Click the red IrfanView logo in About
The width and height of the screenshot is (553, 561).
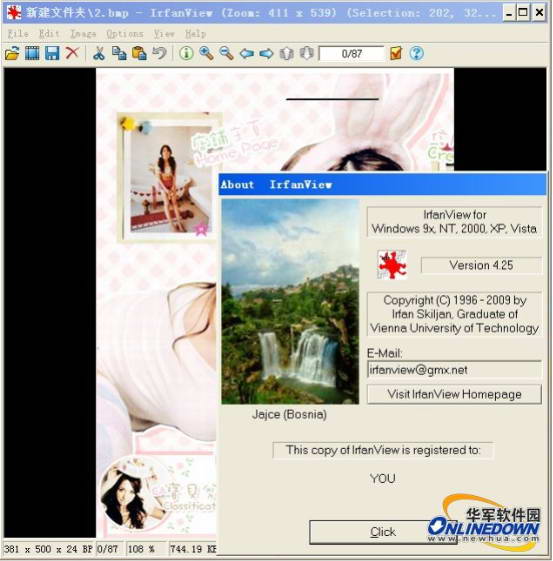click(x=392, y=265)
